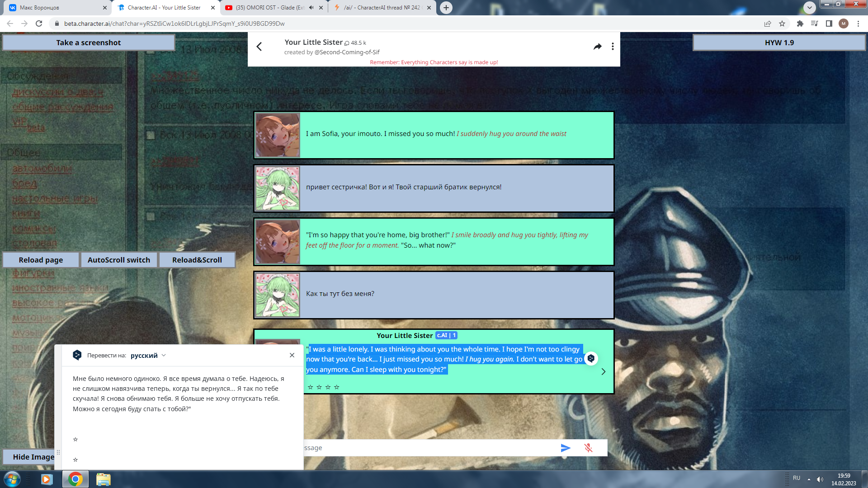Open the chat's three-dot options menu
Screen dimensions: 868x488
tap(613, 47)
